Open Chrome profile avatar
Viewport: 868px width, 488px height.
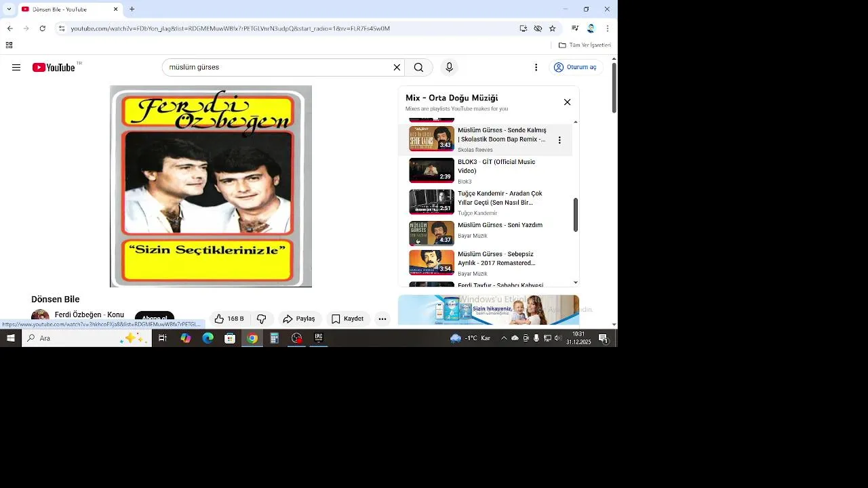591,28
